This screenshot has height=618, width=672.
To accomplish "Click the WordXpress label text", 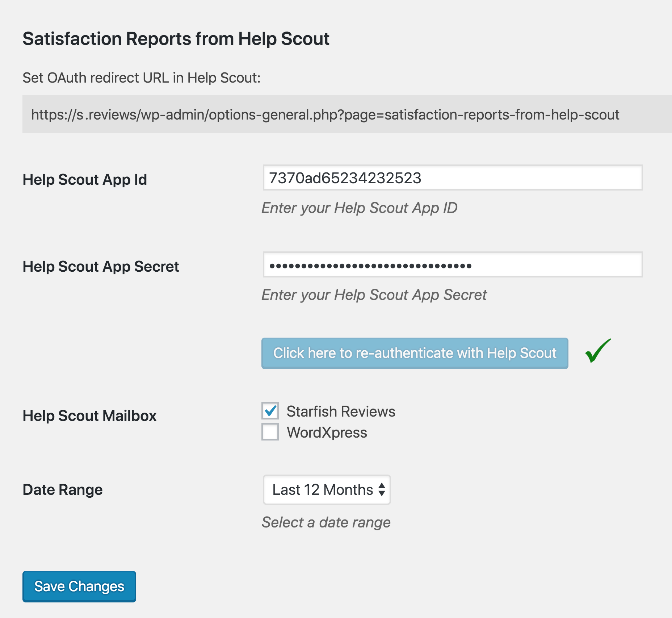I will pyautogui.click(x=327, y=433).
